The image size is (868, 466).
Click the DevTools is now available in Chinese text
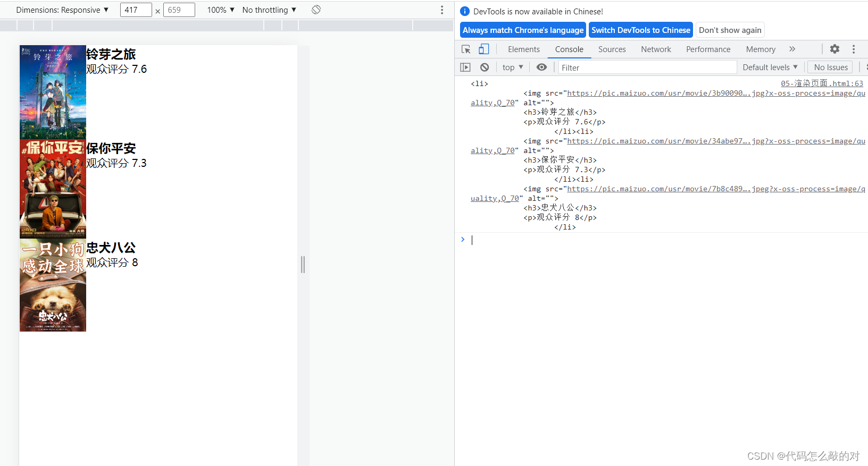(538, 11)
